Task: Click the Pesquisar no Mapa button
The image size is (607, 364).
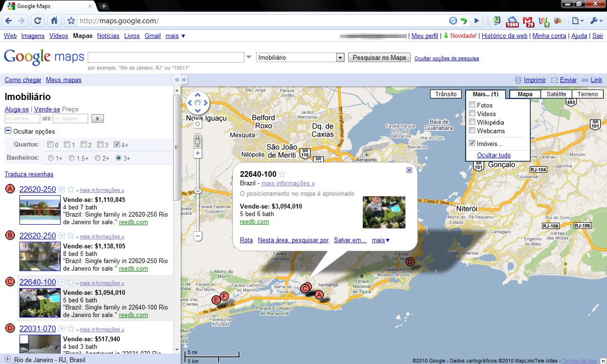Action: pos(379,57)
